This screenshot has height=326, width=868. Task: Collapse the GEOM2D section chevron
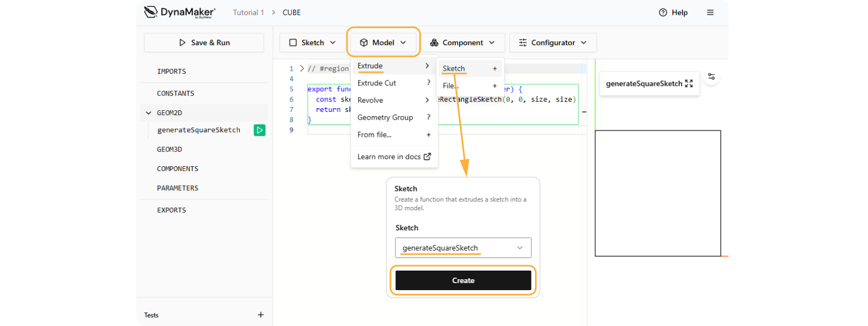pos(149,113)
